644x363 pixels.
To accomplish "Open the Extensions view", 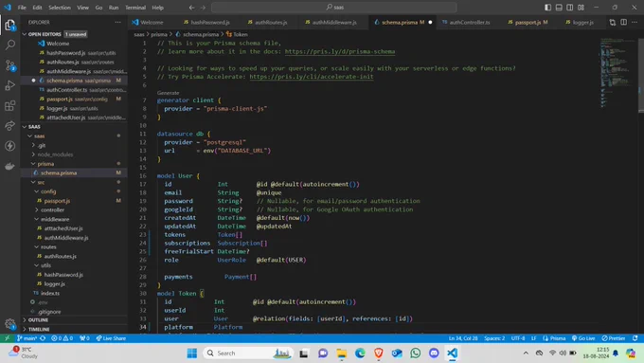I will pos(9,105).
